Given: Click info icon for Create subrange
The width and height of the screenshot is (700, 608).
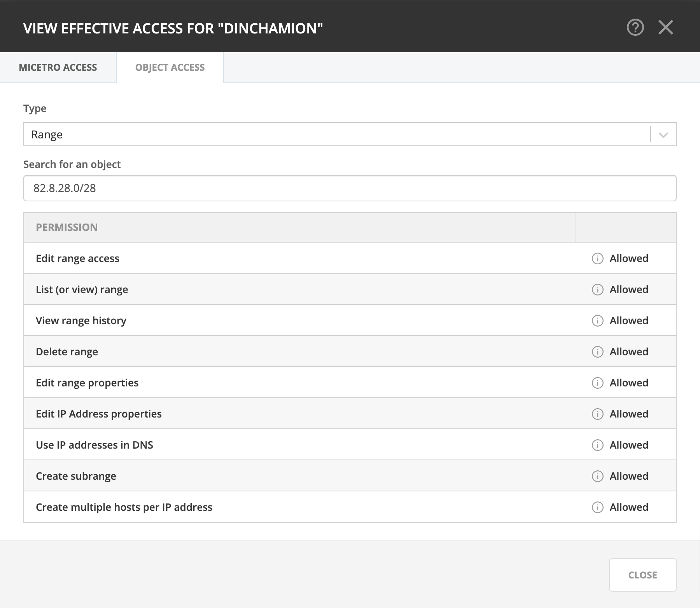Looking at the screenshot, I should tap(597, 476).
